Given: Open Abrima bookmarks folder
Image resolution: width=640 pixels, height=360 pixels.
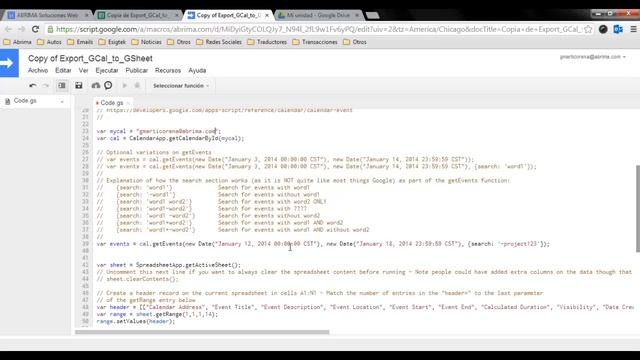Looking at the screenshot, I should point(18,42).
